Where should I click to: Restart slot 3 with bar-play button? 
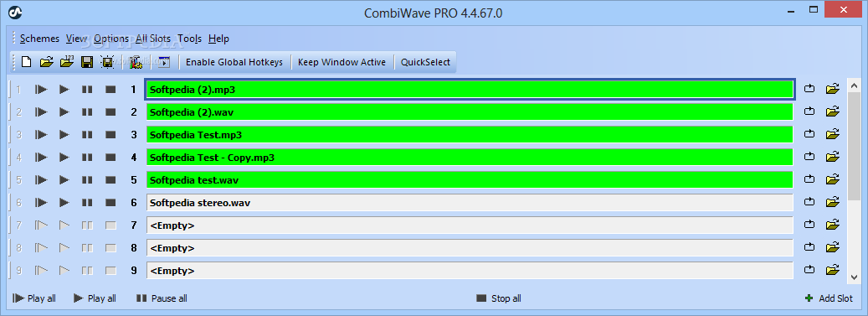[x=41, y=135]
